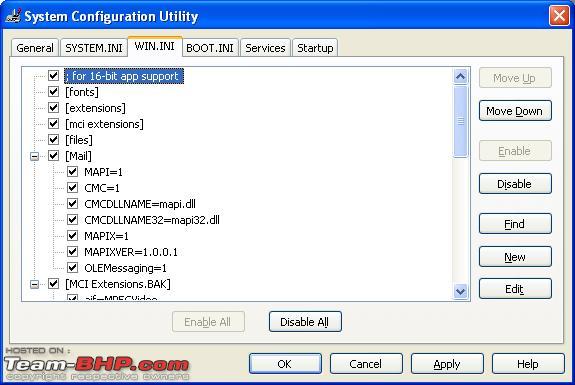The width and height of the screenshot is (575, 385).
Task: Close the System Configuration Utility window
Action: tap(559, 16)
